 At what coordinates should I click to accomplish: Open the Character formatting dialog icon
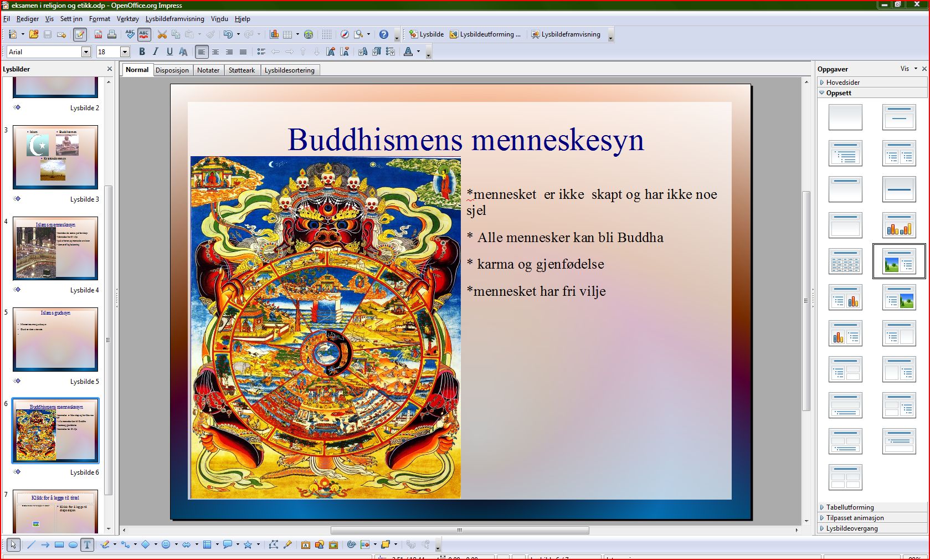point(363,52)
